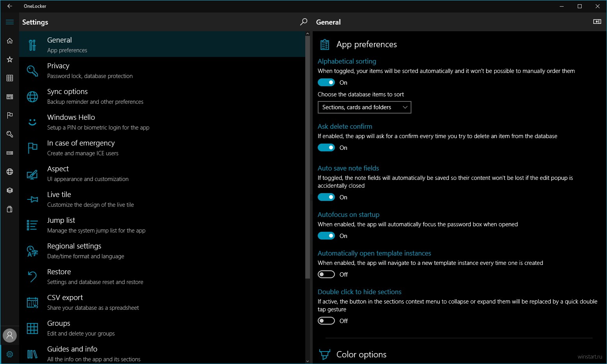607x364 pixels.
Task: Turn off Ask delete confirm toggle
Action: (x=326, y=147)
